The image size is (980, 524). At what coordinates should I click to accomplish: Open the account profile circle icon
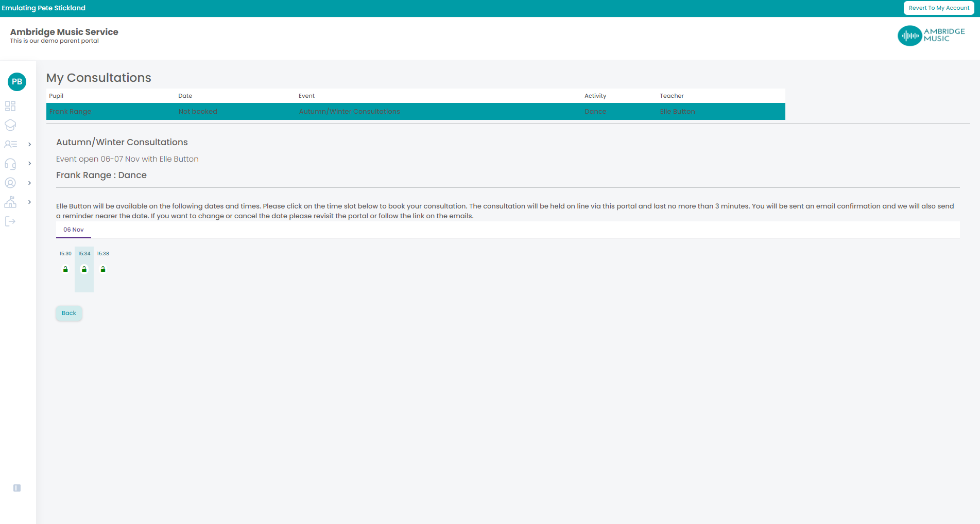click(10, 183)
